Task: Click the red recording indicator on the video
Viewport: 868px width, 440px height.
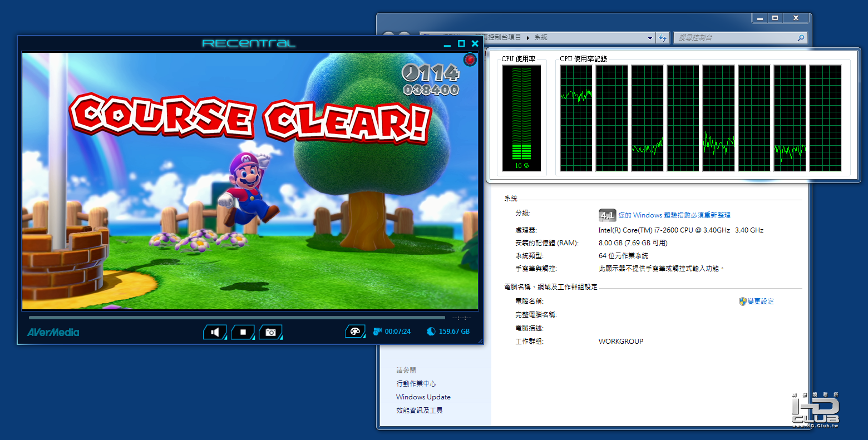Action: click(x=470, y=60)
